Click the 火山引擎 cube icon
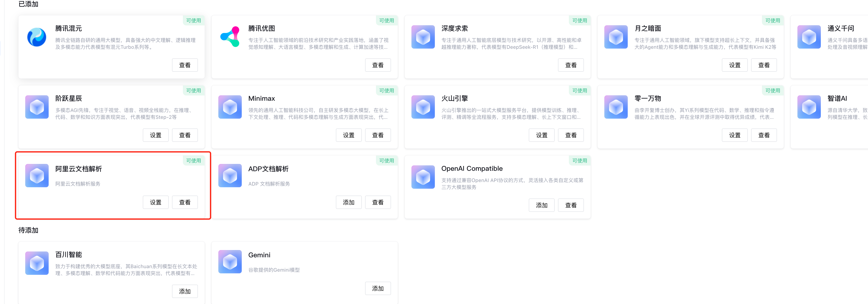868x304 pixels. pos(423,107)
